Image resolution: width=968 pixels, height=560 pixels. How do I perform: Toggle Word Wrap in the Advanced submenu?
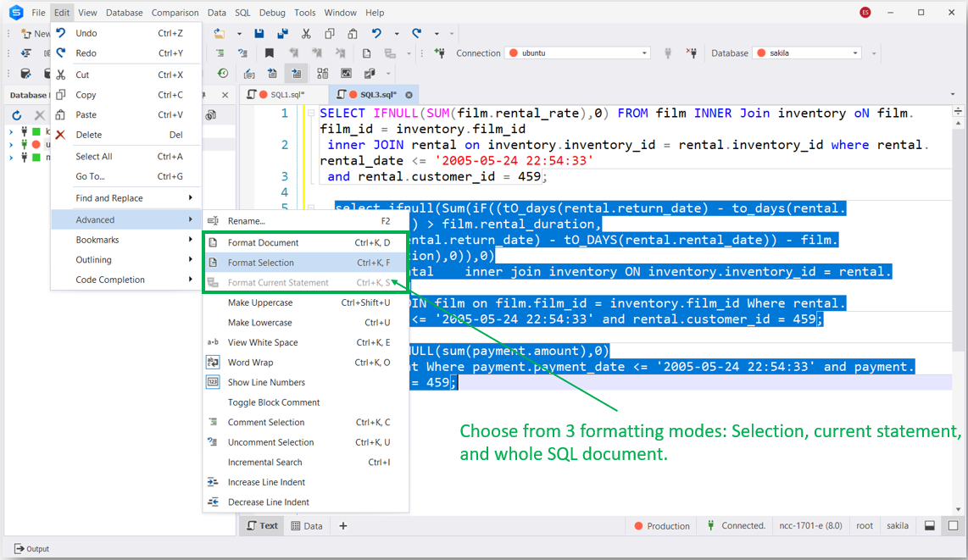pos(250,363)
